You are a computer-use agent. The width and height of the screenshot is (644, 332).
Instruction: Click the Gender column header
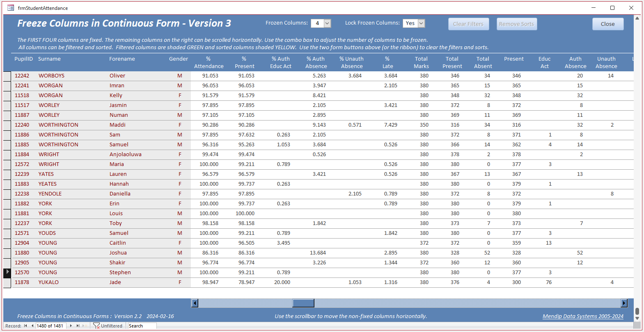[x=179, y=59]
